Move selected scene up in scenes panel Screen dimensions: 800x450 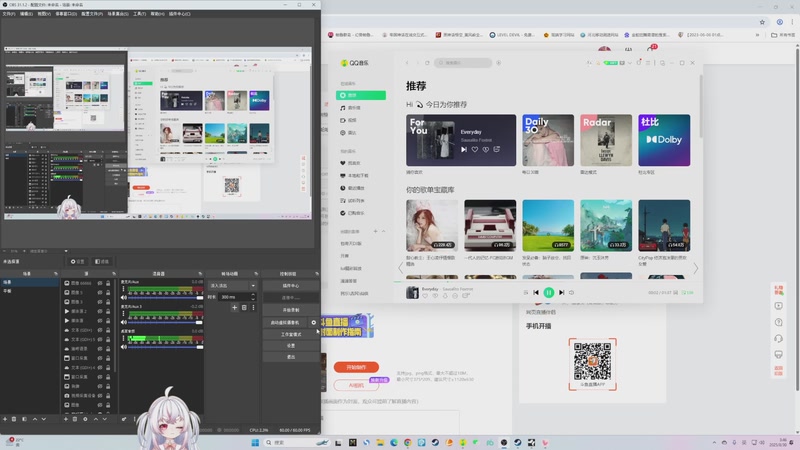click(35, 419)
